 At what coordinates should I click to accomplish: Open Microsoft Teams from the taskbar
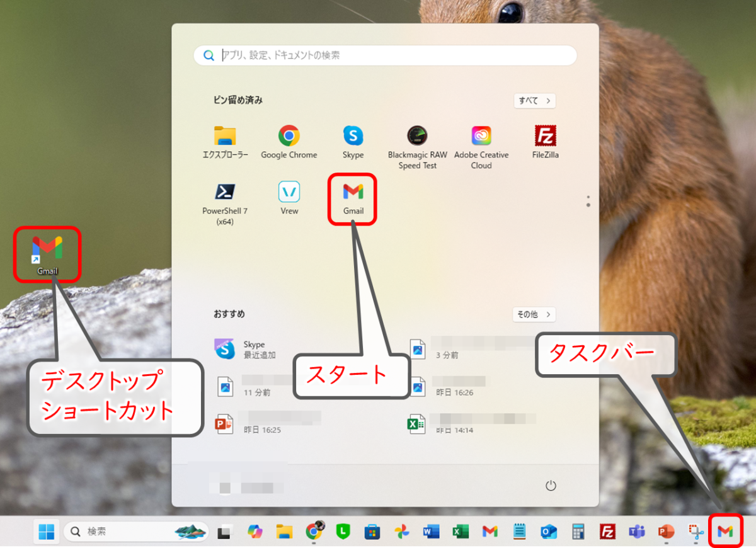[637, 532]
